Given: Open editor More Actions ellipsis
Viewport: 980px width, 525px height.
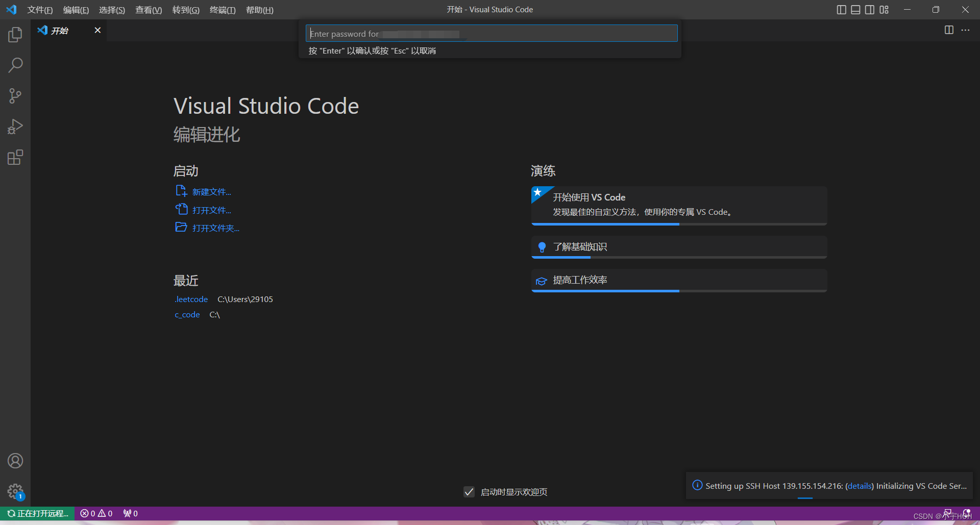Looking at the screenshot, I should (x=965, y=30).
